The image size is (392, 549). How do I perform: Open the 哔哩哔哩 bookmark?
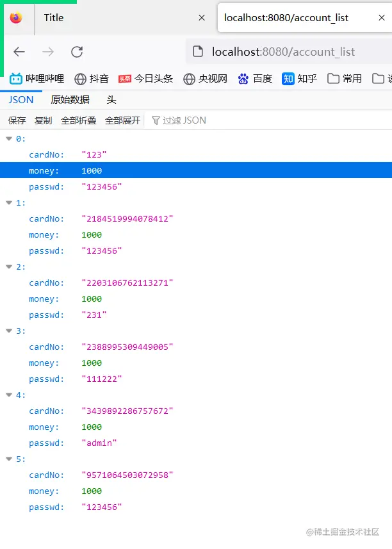(x=37, y=79)
